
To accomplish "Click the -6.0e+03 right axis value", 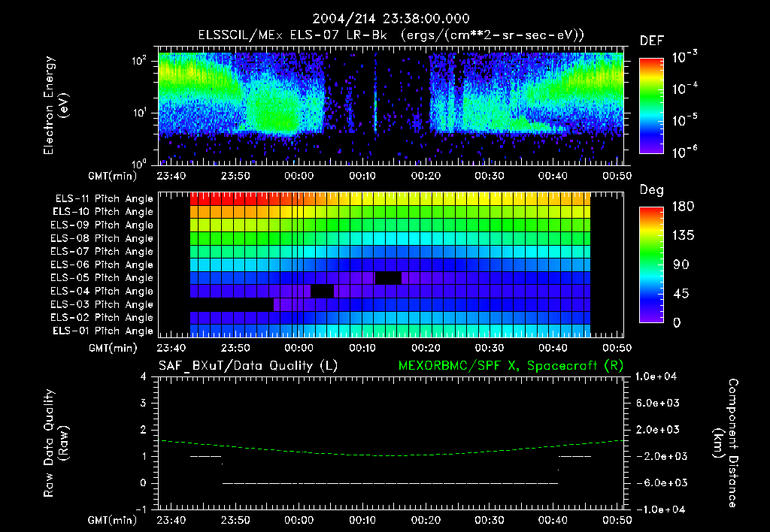I will pyautogui.click(x=658, y=483).
